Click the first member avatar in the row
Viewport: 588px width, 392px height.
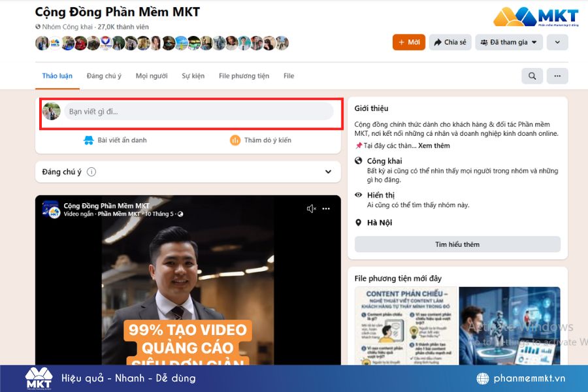point(42,43)
